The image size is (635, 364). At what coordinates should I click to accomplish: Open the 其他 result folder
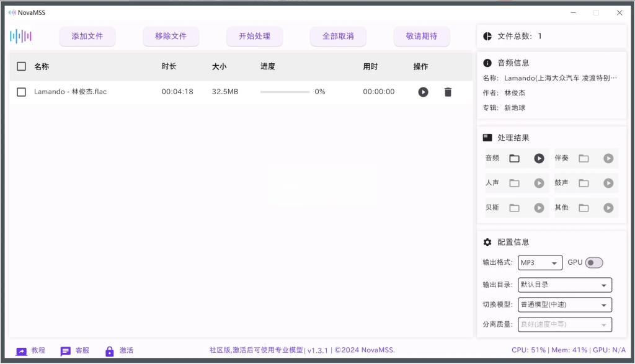584,208
